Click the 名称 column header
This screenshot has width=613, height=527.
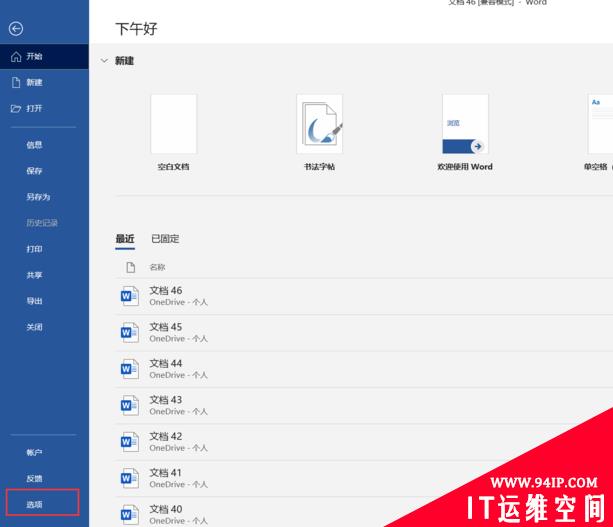click(x=158, y=267)
